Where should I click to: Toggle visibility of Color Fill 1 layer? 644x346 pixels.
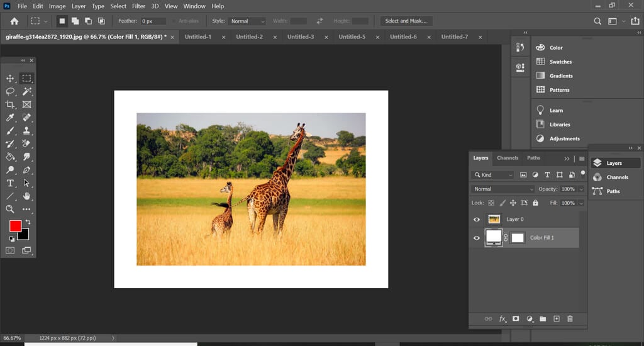pos(477,238)
